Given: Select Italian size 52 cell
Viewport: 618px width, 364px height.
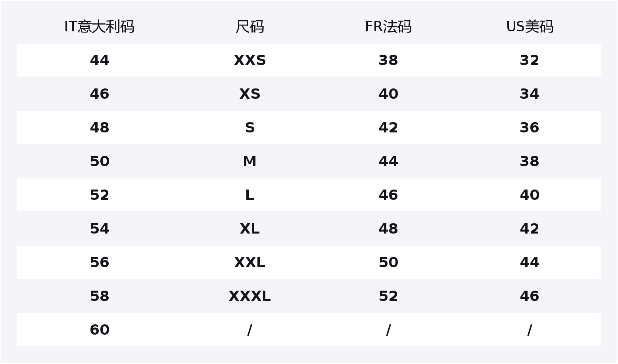Looking at the screenshot, I should (x=99, y=195).
